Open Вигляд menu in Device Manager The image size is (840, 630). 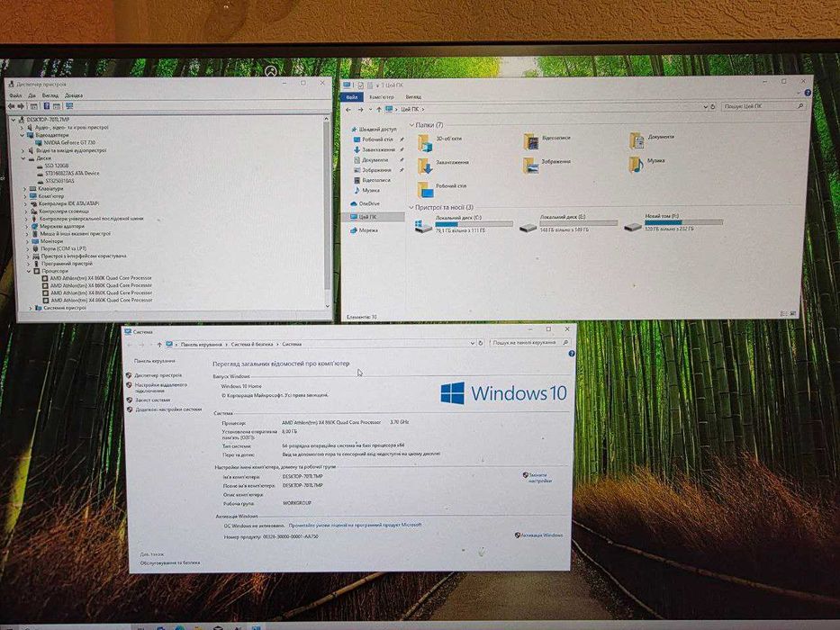[x=50, y=95]
